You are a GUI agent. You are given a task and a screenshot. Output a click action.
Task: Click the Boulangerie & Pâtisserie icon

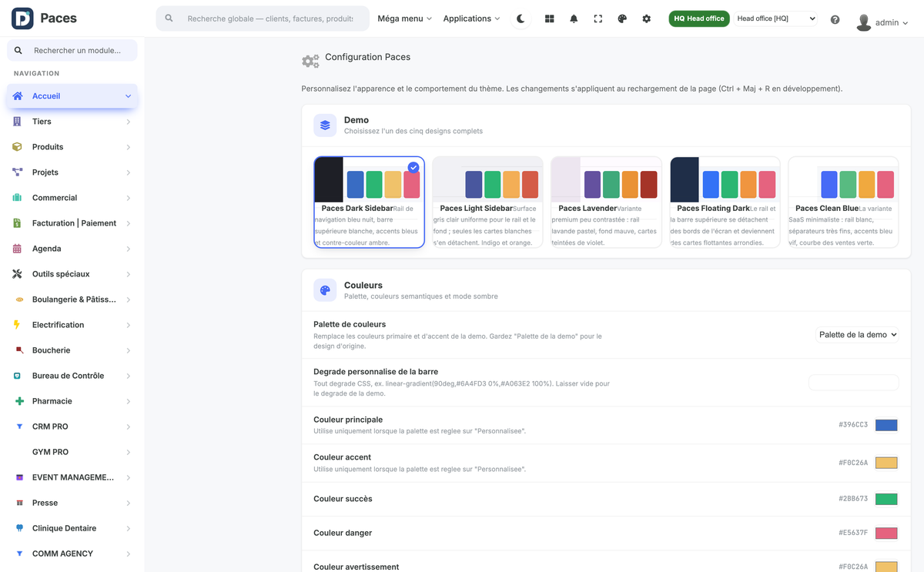pos(19,299)
